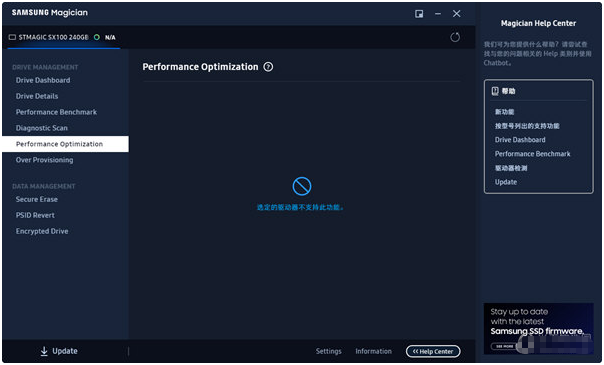The width and height of the screenshot is (604, 365).
Task: Open PSID Revert page
Action: click(35, 215)
